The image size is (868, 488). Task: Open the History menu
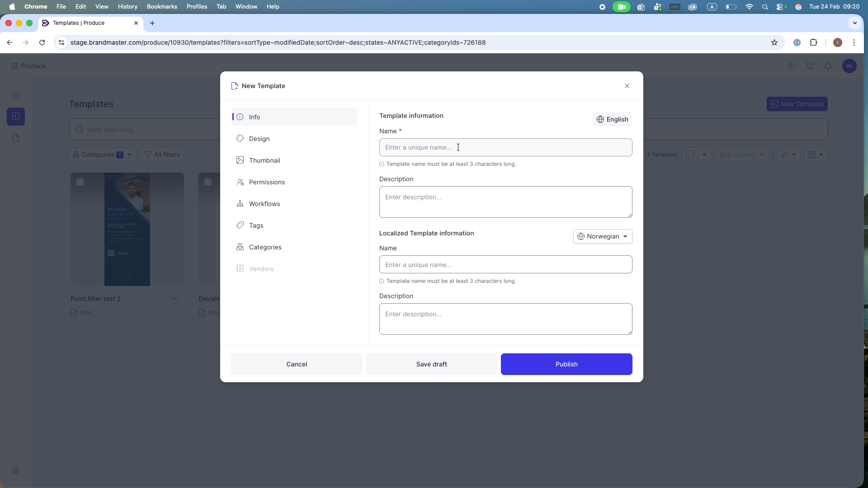tap(127, 7)
